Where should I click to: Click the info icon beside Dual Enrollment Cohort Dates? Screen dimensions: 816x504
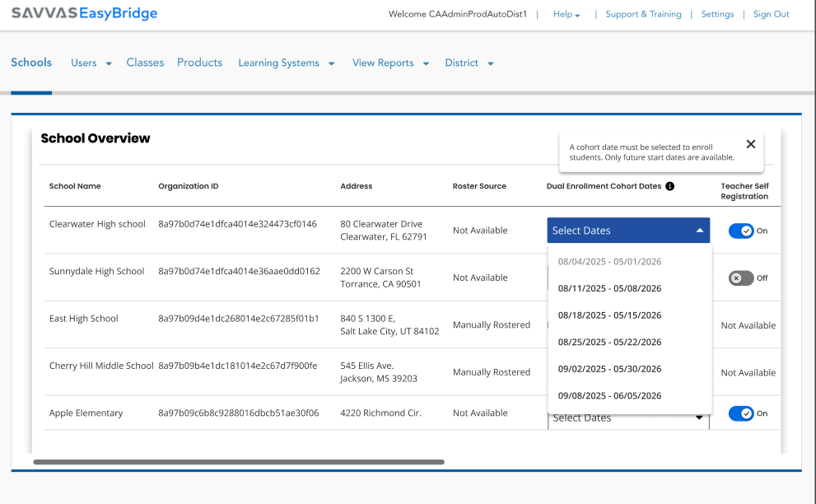coord(669,186)
